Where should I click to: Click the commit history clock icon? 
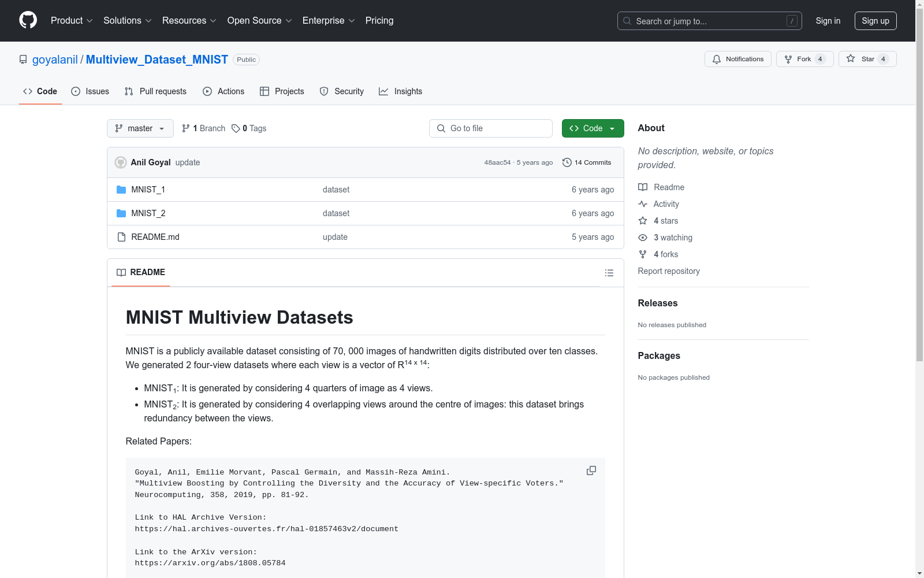pyautogui.click(x=567, y=162)
